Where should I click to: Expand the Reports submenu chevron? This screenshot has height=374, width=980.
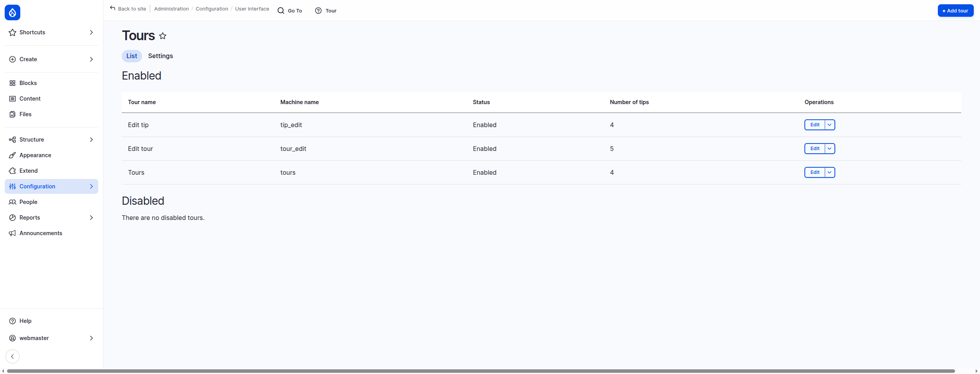pos(91,218)
